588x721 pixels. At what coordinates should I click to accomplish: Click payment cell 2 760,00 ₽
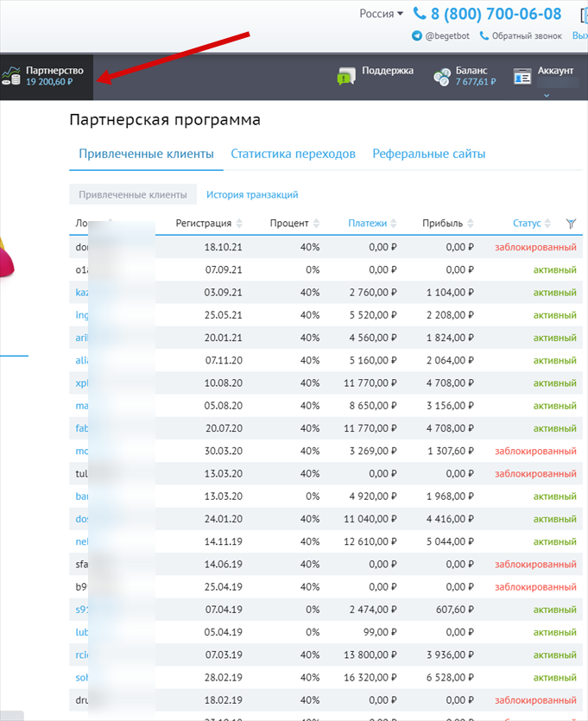(373, 293)
